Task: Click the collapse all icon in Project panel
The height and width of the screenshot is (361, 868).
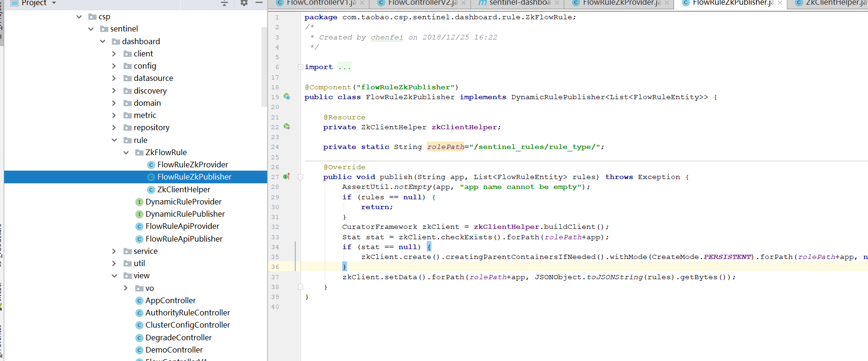Action: [x=224, y=3]
